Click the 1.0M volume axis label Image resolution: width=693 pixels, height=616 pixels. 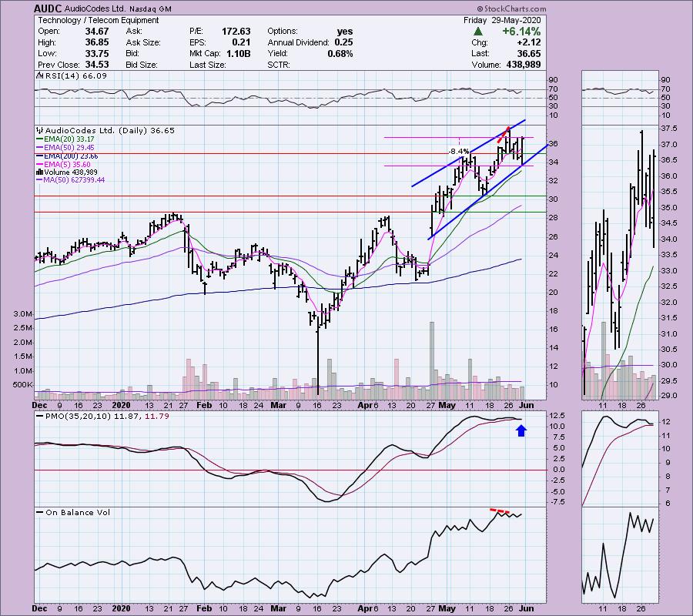click(22, 370)
